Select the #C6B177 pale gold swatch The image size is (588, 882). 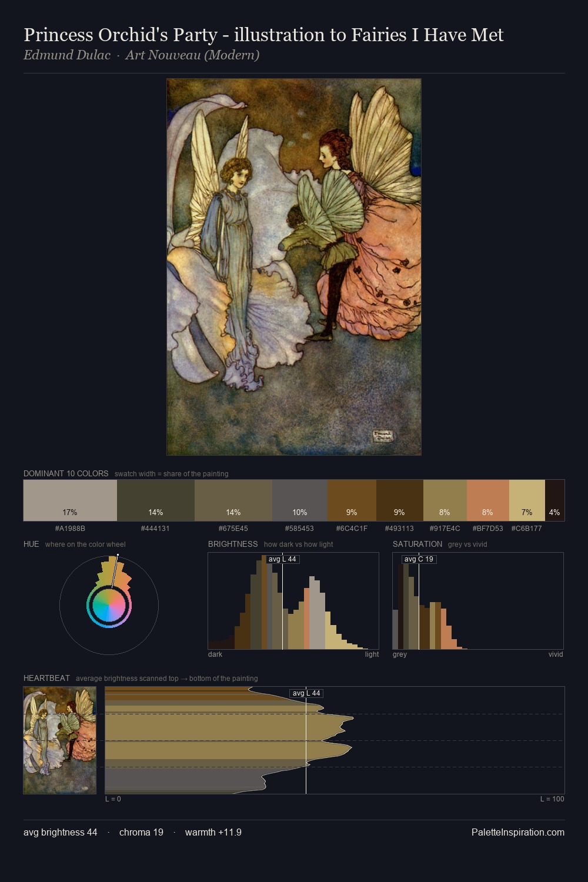(527, 500)
